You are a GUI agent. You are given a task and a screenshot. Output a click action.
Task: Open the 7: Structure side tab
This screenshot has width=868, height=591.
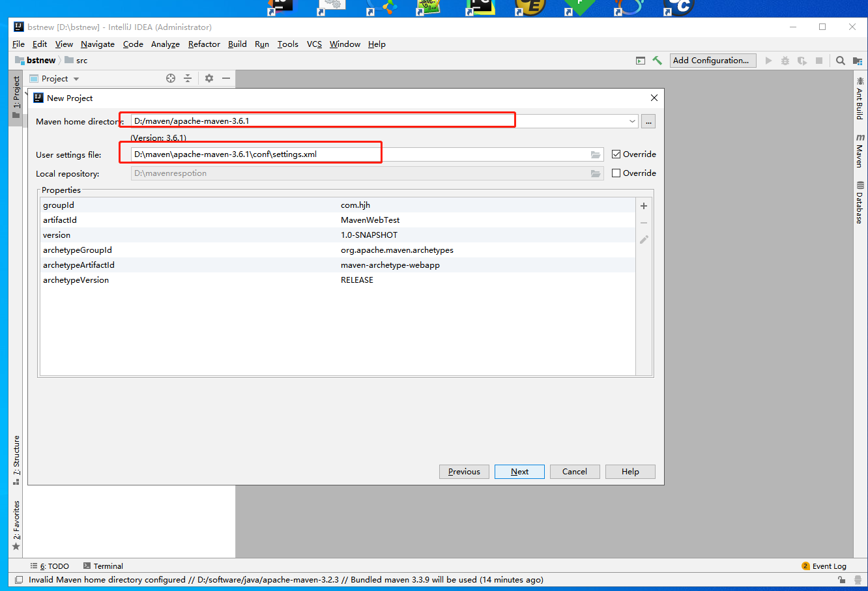pyautogui.click(x=16, y=460)
